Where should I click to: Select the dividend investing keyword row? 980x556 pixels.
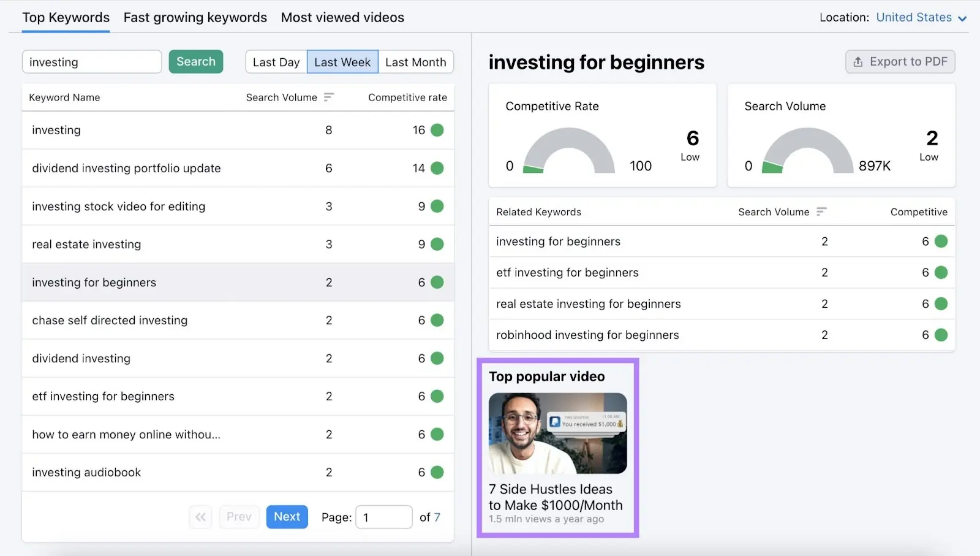point(238,358)
